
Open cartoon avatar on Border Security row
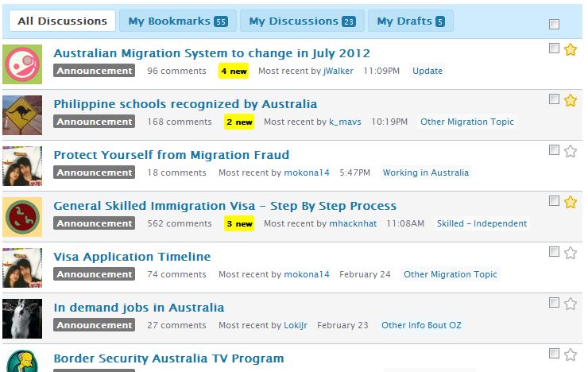coord(22,361)
